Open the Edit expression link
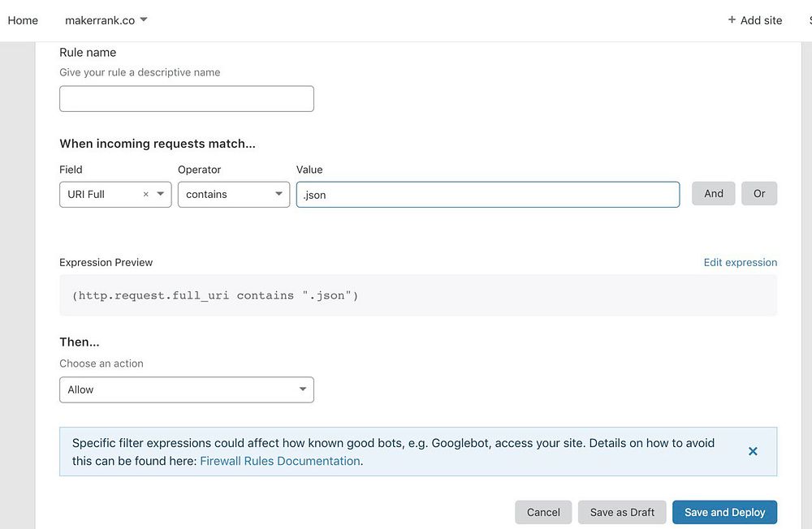 pos(741,262)
